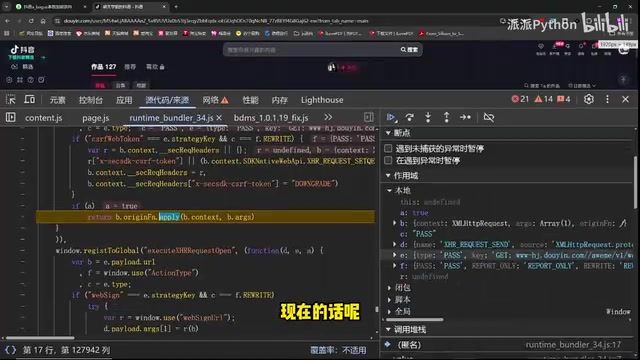Image resolution: width=640 pixels, height=360 pixels.
Task: Toggle the debugger sidebar pane icon
Action: click(369, 118)
